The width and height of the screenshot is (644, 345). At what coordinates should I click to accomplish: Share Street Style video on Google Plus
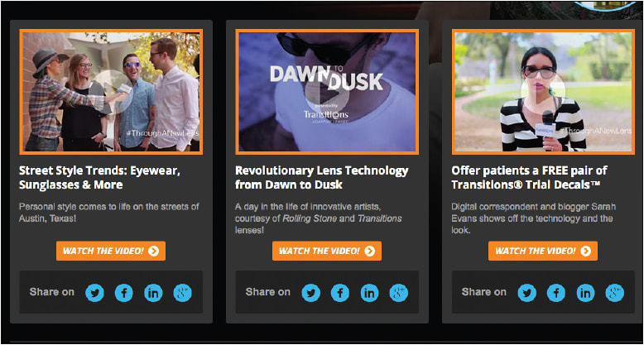pyautogui.click(x=182, y=293)
